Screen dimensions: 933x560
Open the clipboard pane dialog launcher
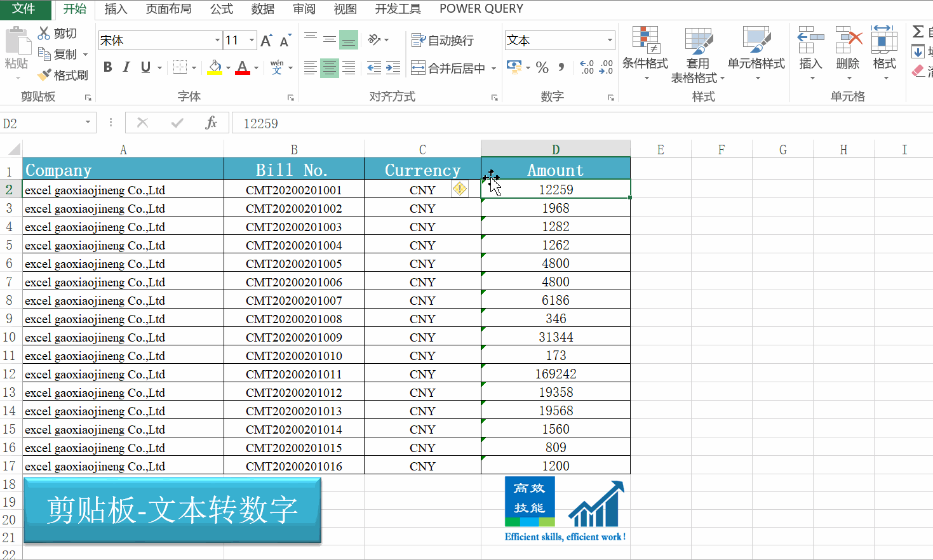click(88, 98)
